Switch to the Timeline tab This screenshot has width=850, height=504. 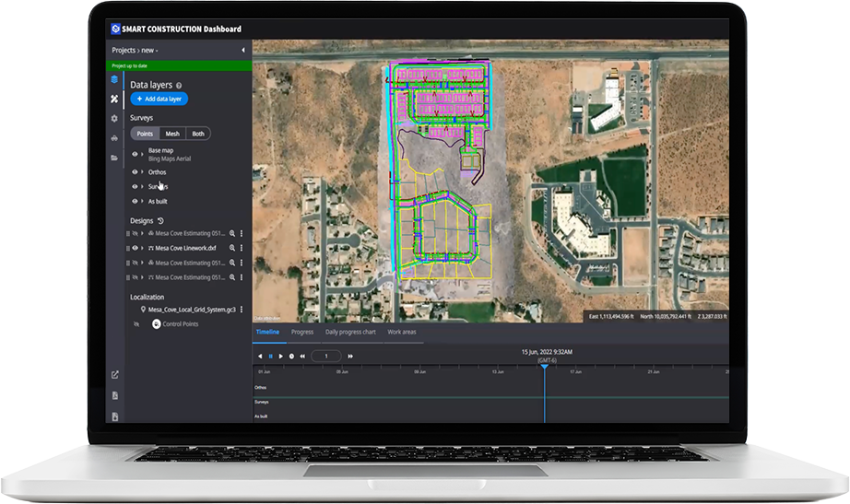click(x=267, y=333)
